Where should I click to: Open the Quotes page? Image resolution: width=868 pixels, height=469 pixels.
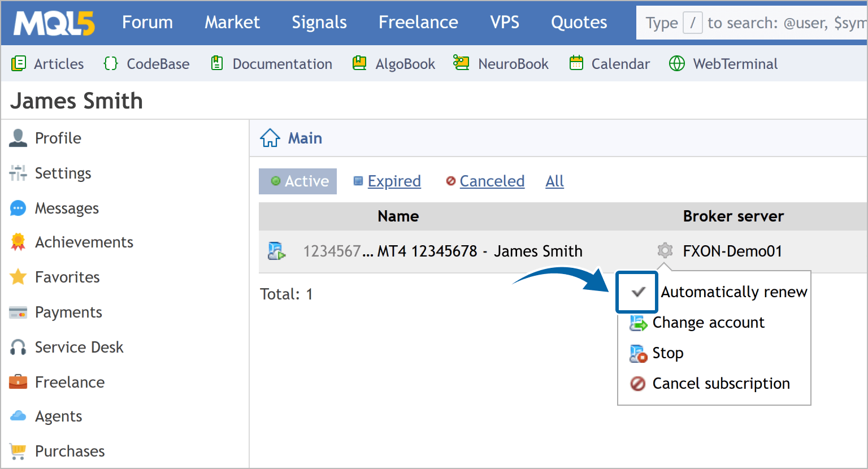click(579, 22)
